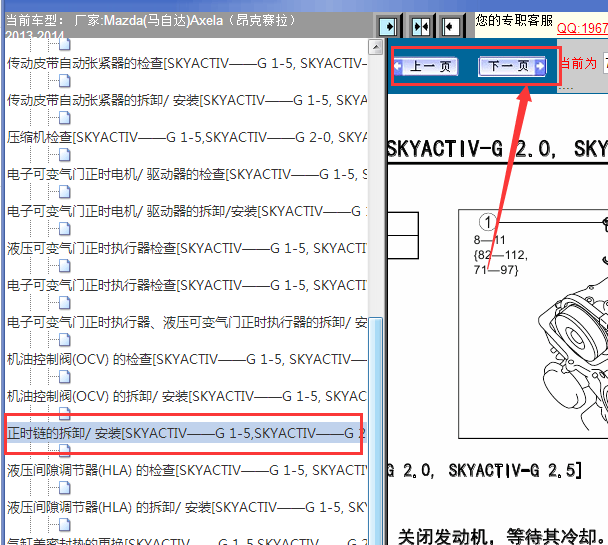Click the tree panel vertical scrollbar thumb
This screenshot has width=608, height=545.
375,430
